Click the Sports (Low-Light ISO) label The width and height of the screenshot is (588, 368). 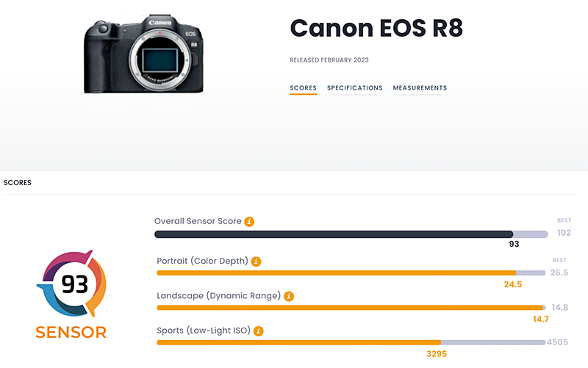click(x=205, y=331)
